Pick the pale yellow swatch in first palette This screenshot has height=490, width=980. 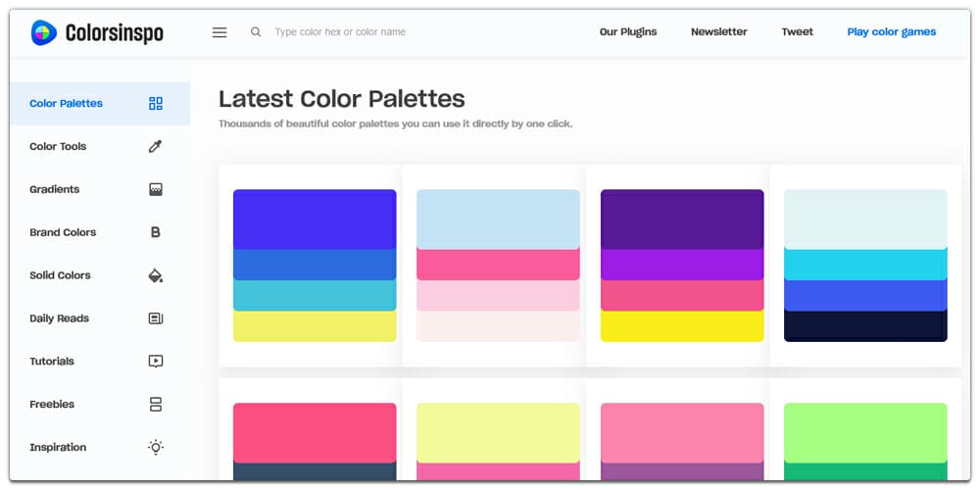tap(315, 326)
